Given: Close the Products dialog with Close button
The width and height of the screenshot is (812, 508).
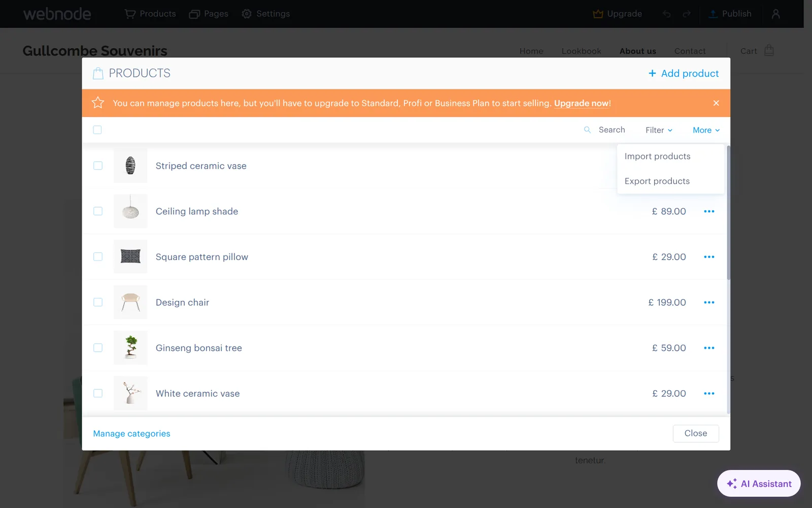Looking at the screenshot, I should 696,433.
